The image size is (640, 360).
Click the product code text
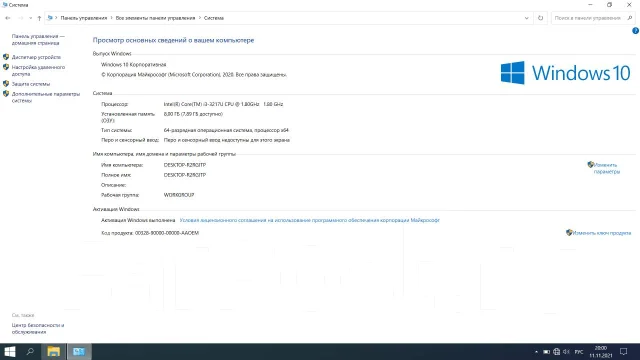click(150, 233)
